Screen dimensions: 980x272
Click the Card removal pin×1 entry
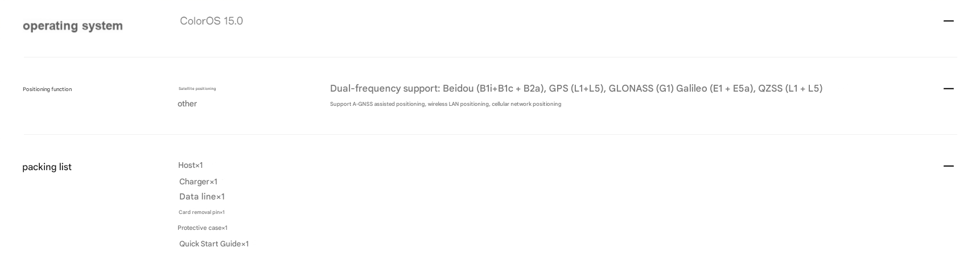[x=201, y=212]
